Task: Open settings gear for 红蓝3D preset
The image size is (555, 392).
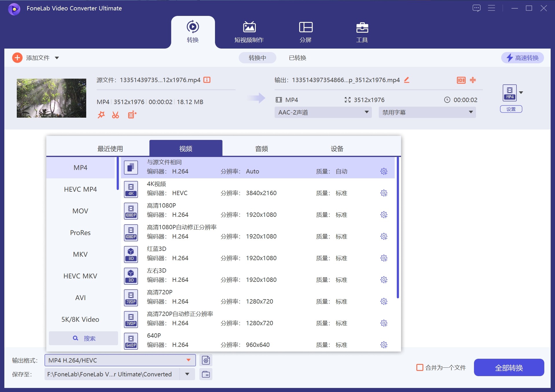Action: [x=384, y=258]
